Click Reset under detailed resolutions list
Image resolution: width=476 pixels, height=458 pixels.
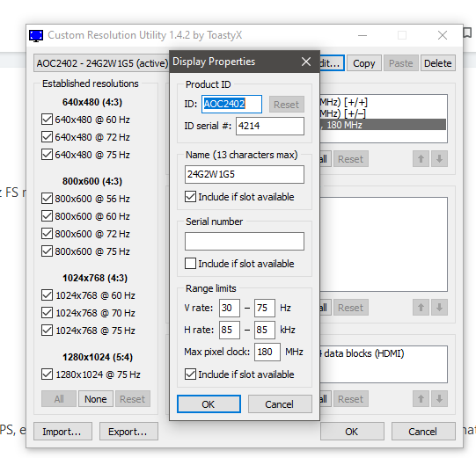[x=351, y=159]
